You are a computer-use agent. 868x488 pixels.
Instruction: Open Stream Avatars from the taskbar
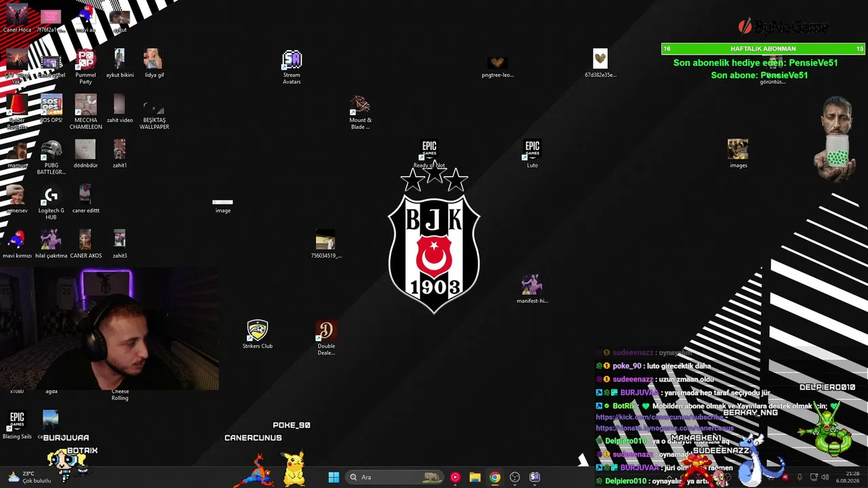(x=534, y=477)
